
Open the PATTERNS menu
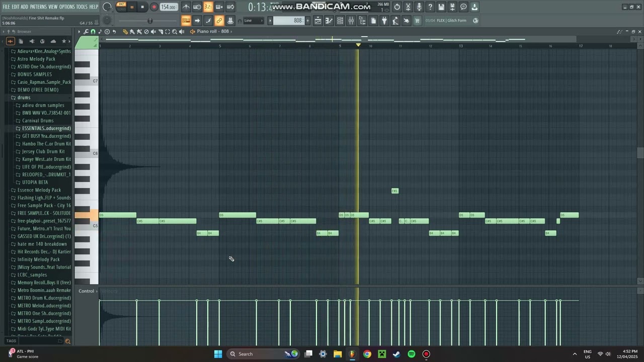click(38, 7)
